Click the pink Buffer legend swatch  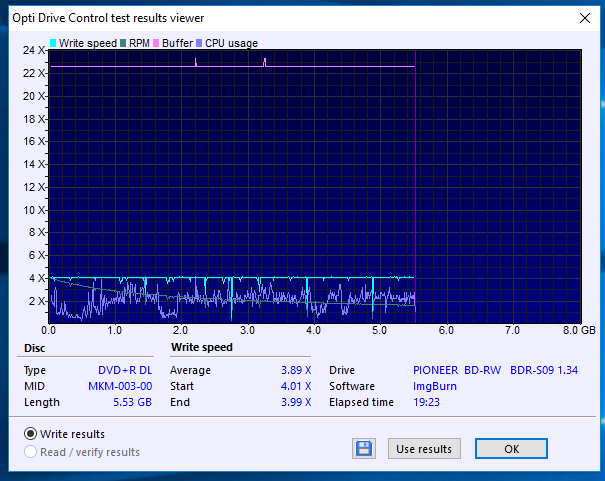click(156, 43)
